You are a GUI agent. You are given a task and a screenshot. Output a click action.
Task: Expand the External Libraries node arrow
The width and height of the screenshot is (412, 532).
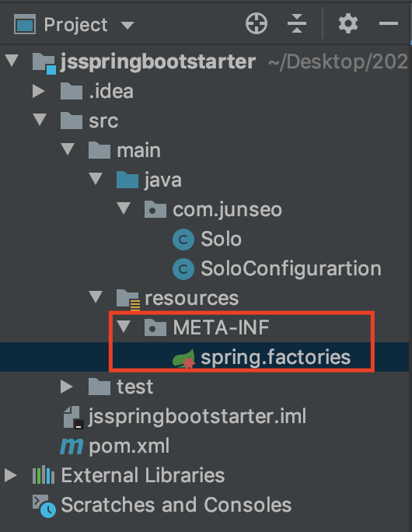pyautogui.click(x=11, y=475)
